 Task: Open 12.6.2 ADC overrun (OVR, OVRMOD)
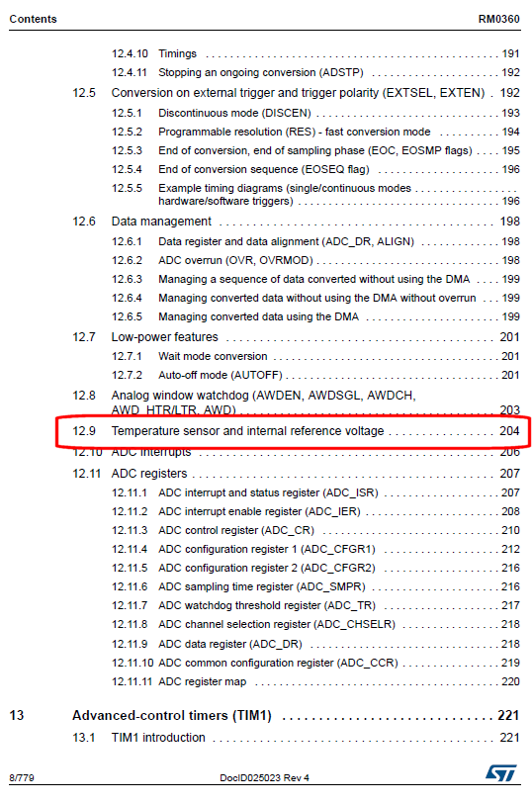(315, 260)
